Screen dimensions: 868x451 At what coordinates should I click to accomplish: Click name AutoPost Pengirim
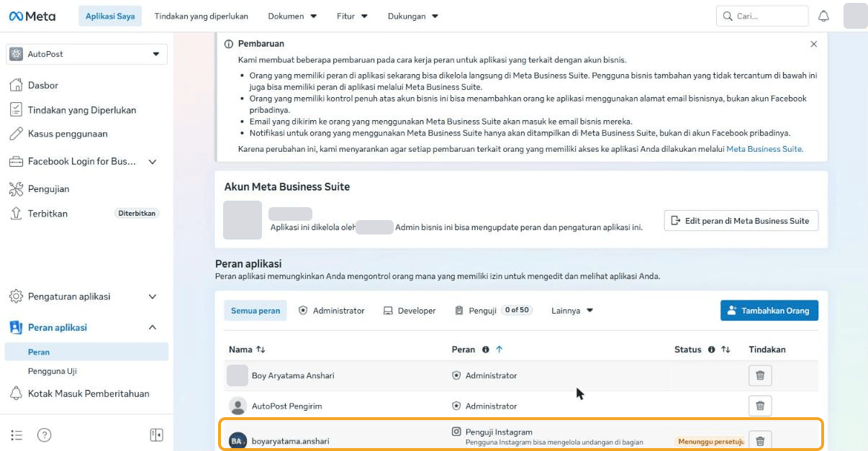[287, 406]
